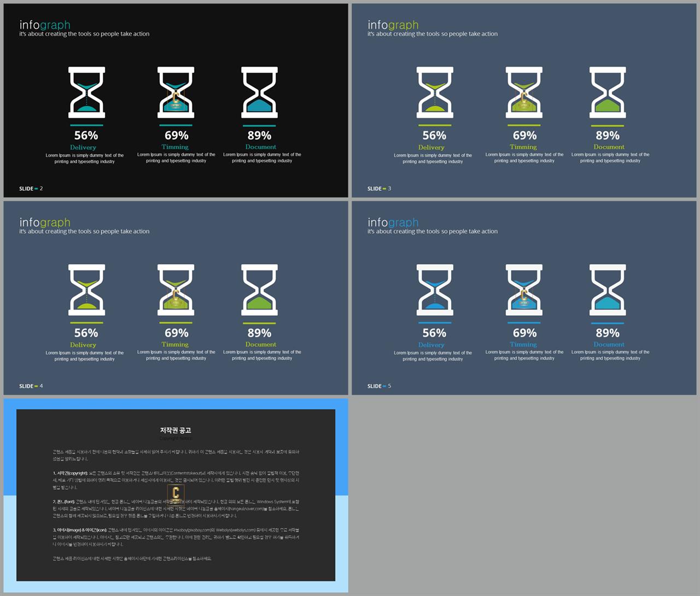700x596 pixels.
Task: Click the SLIDE 4 footer label
Action: (x=31, y=386)
